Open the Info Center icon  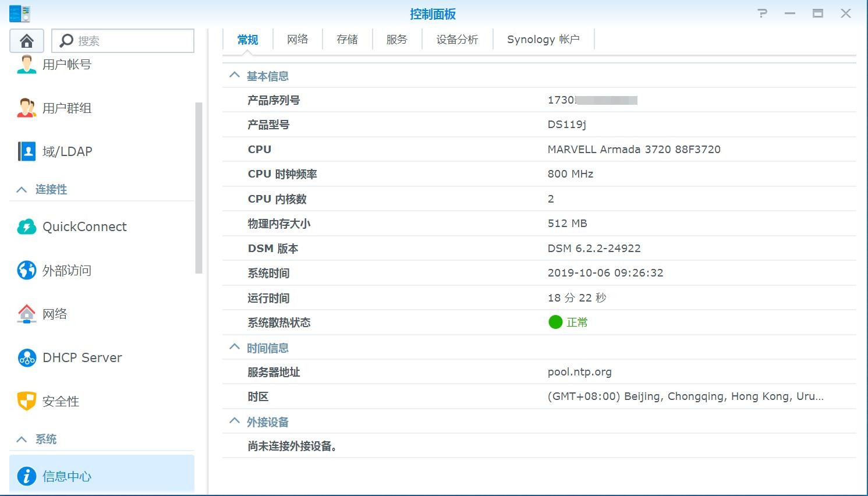click(x=27, y=476)
